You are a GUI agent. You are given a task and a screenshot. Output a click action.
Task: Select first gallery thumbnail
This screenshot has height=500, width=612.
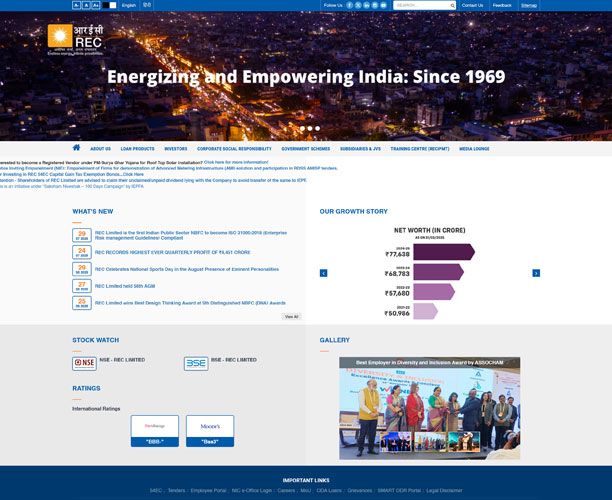coord(396,441)
